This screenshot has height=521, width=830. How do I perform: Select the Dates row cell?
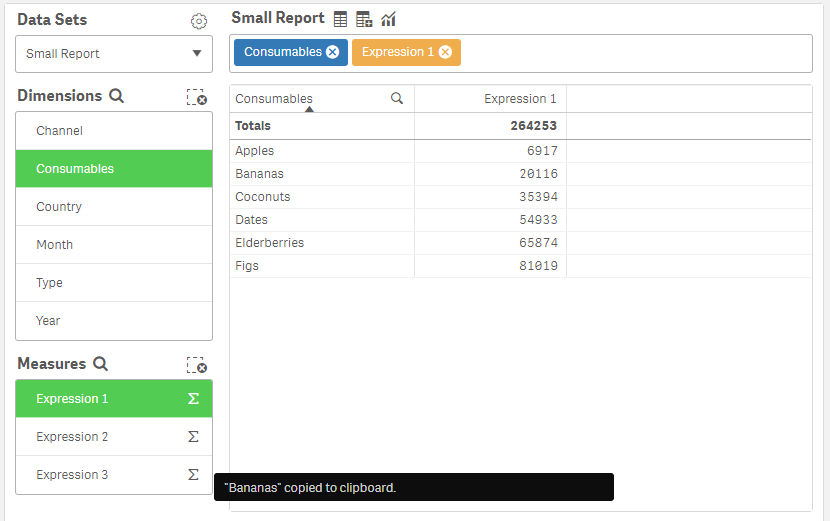[322, 220]
